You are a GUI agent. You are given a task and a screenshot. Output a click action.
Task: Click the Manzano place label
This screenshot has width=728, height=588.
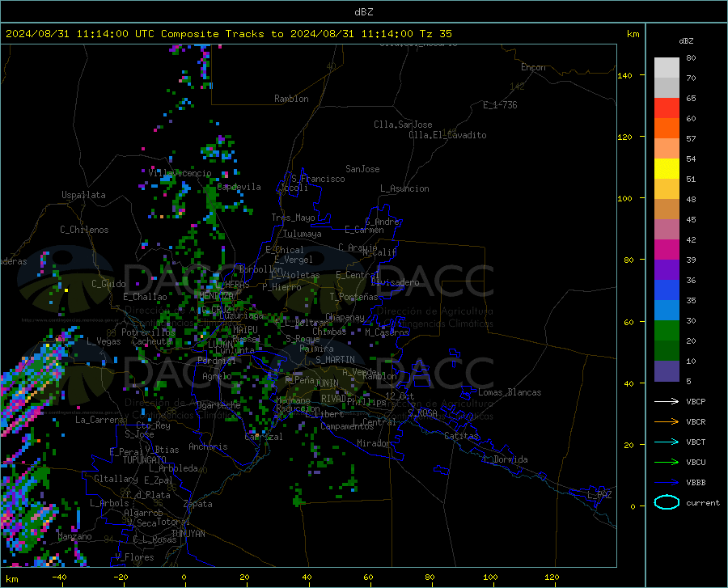tap(74, 536)
